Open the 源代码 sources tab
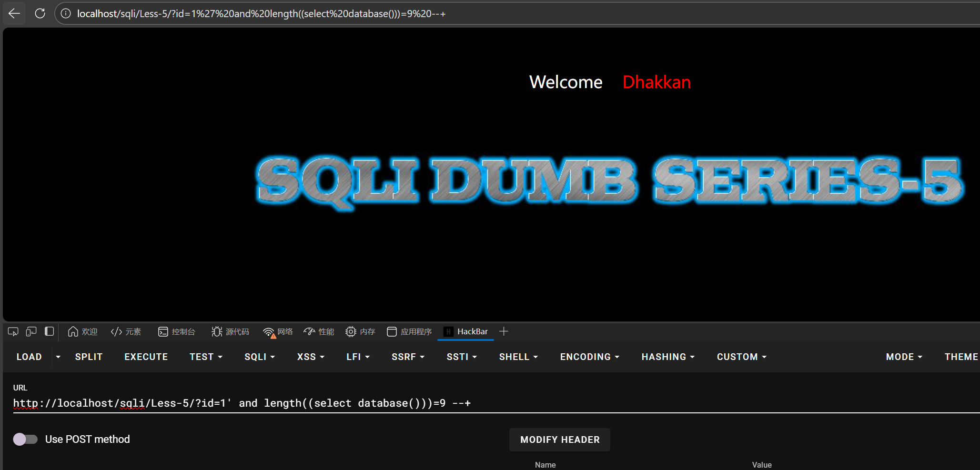Viewport: 980px width, 470px height. [230, 331]
